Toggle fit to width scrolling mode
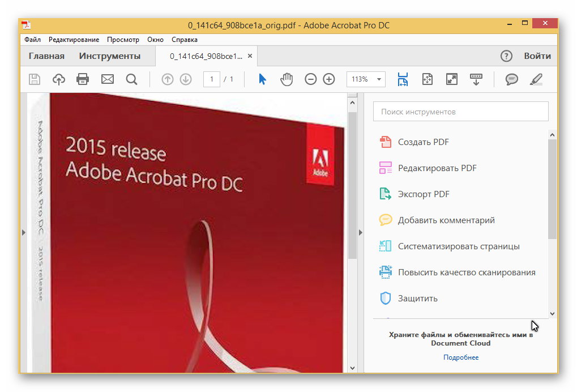The image size is (577, 392). (403, 79)
